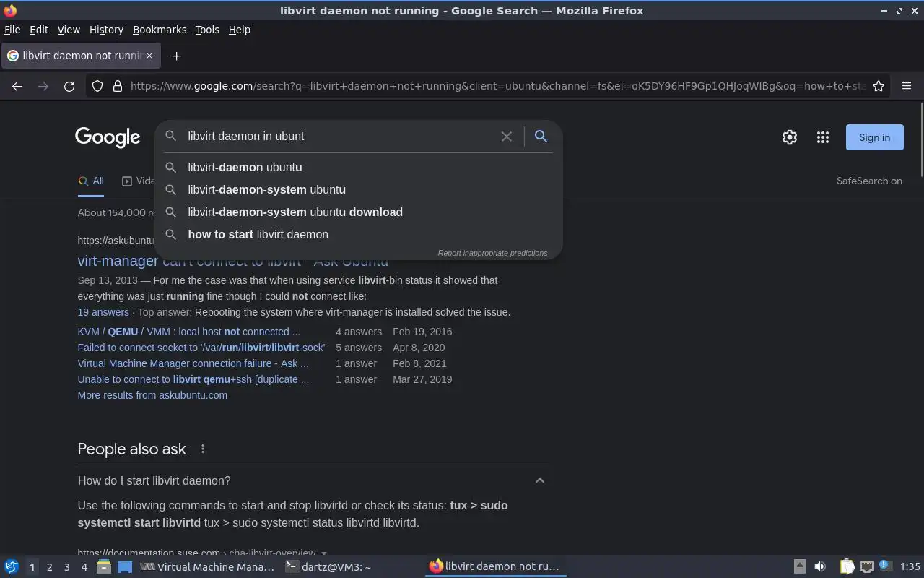
Task: Open result options arrow beside documentation.suse.com
Action: click(324, 553)
